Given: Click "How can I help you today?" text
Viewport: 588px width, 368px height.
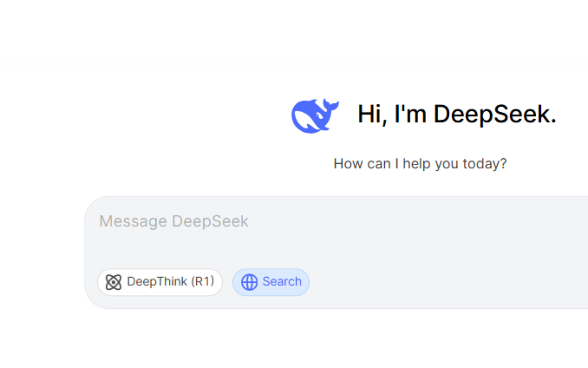Looking at the screenshot, I should (x=420, y=164).
